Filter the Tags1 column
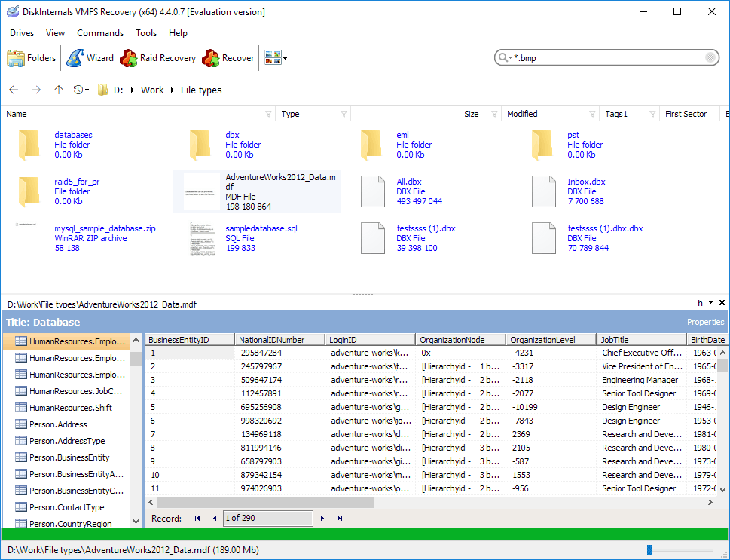This screenshot has width=730, height=560. (x=652, y=114)
